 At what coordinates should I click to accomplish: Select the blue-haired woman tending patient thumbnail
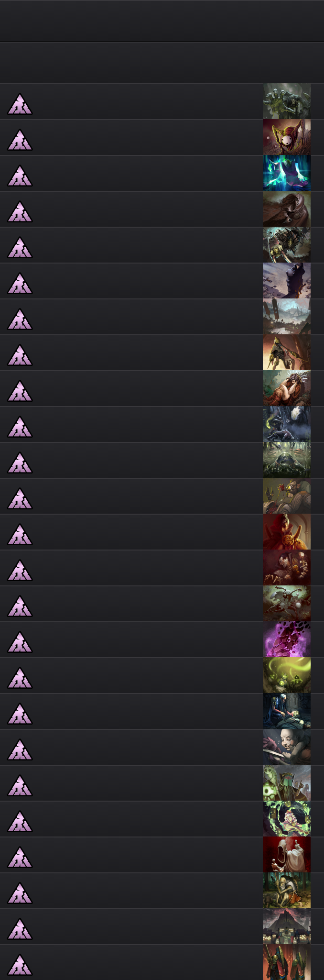(287, 711)
